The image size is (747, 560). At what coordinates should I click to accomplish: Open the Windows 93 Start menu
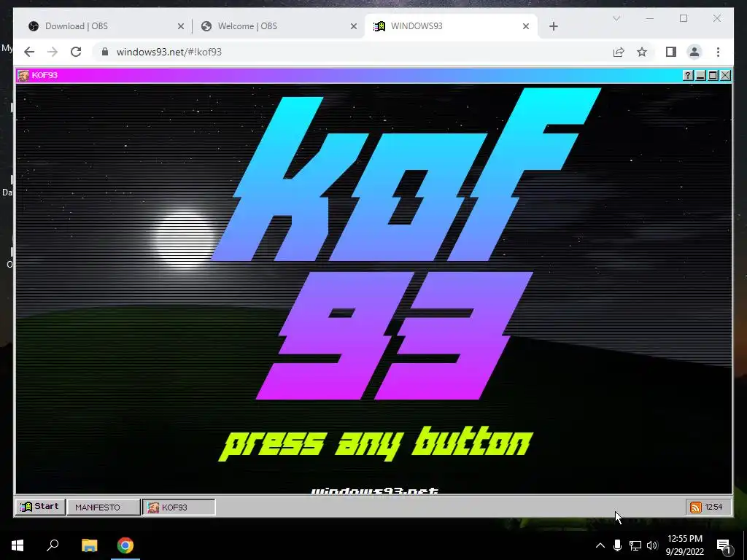click(40, 507)
